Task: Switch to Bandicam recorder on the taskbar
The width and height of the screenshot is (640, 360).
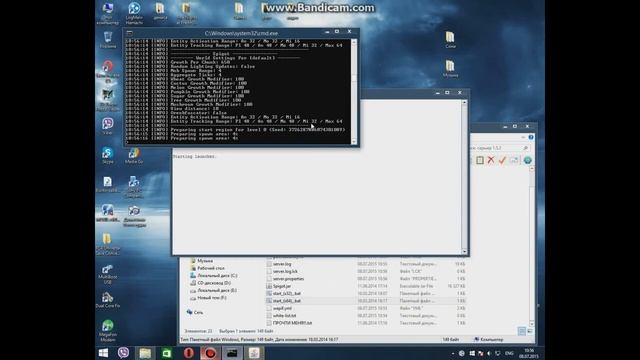Action: point(210,353)
